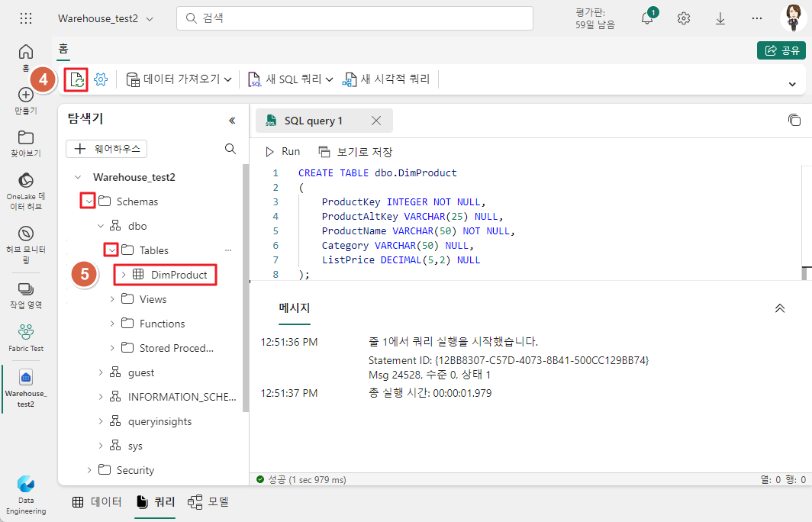Click the refresh icon in the ribbon
Viewport: 812px width, 522px height.
(76, 79)
